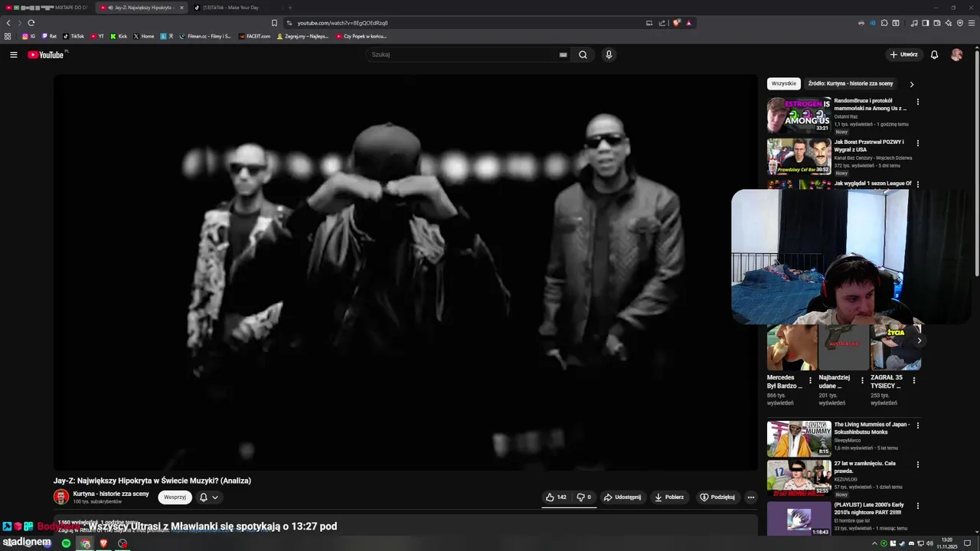The width and height of the screenshot is (980, 551).
Task: Open options for Late 2000's nightcore playlist
Action: [x=917, y=507]
